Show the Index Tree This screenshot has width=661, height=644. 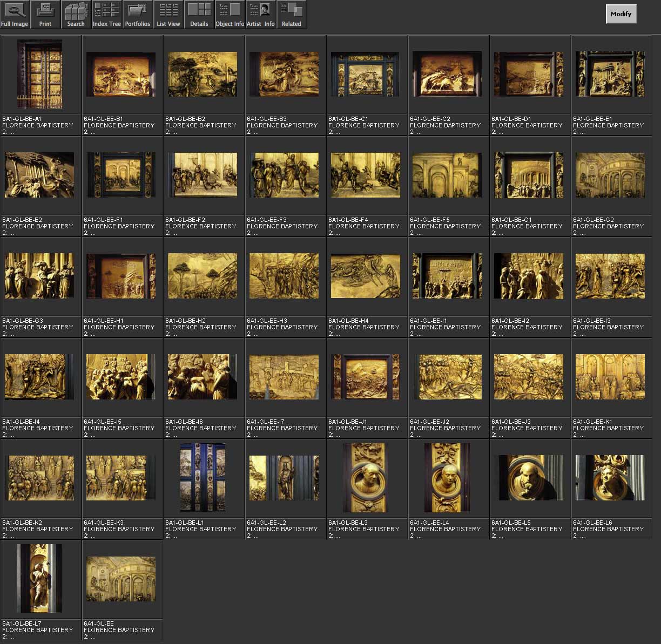[x=107, y=15]
